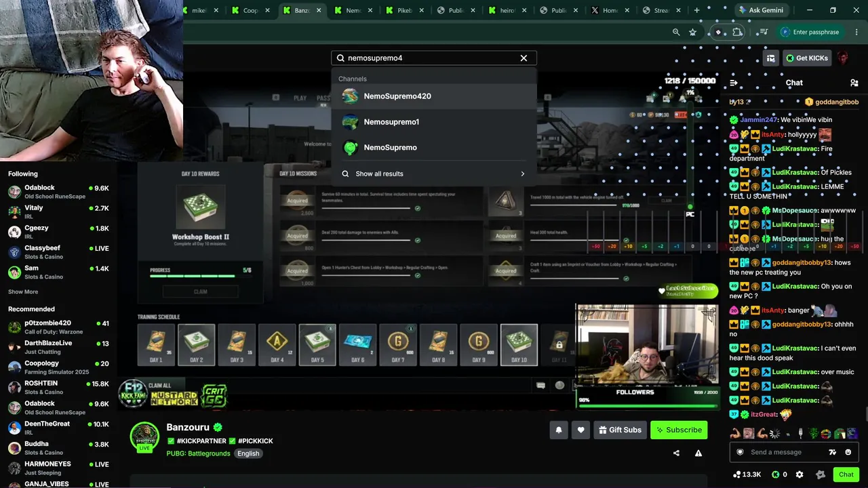The image size is (868, 488).
Task: Open Classybeef live channel
Action: (58, 252)
